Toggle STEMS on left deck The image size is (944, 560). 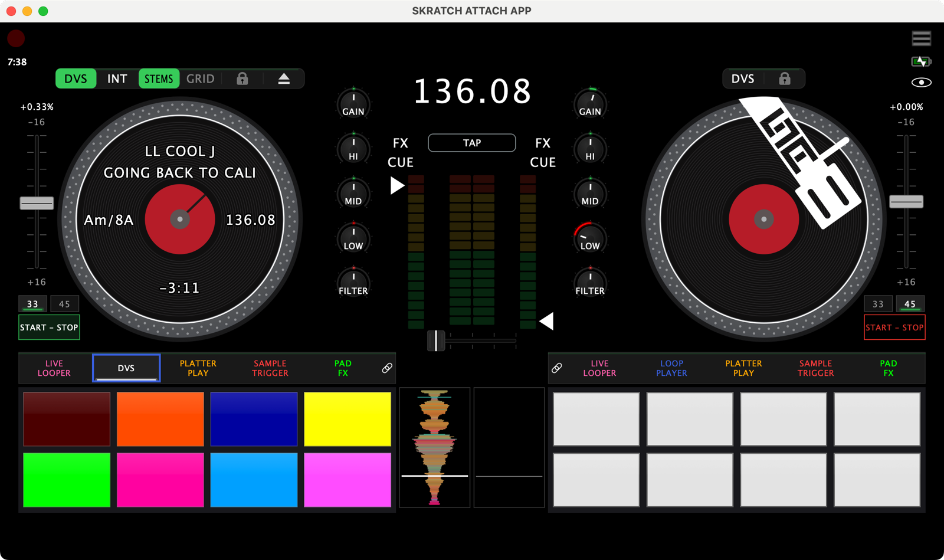(159, 78)
